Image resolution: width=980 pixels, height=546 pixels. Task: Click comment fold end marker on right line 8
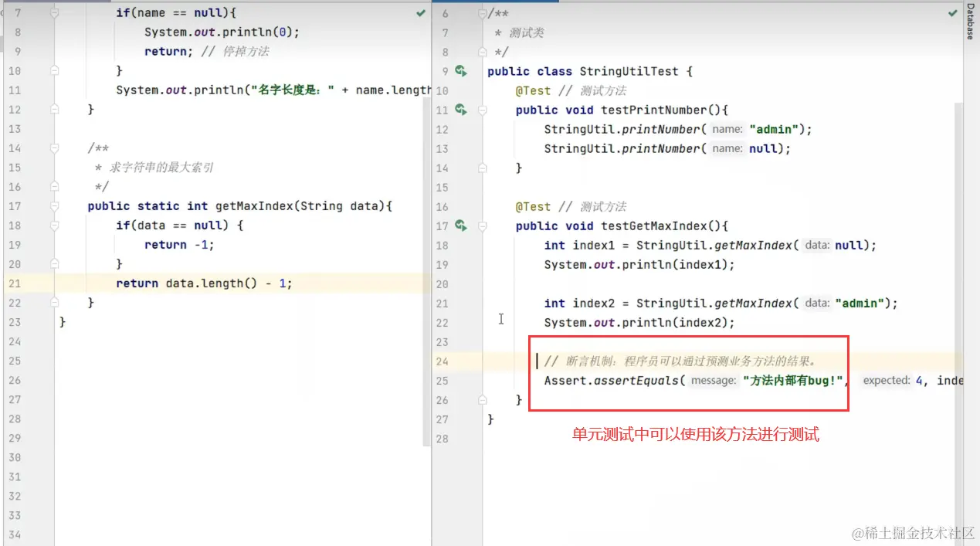[483, 52]
